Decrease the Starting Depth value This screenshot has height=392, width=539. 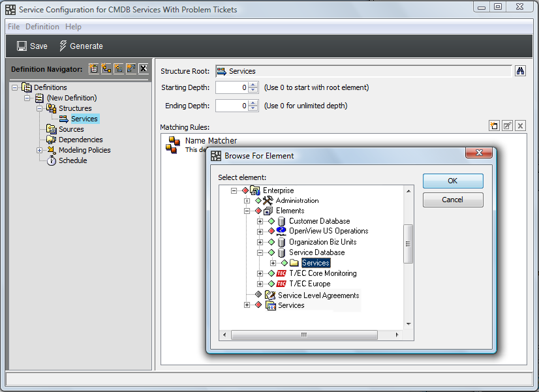tap(253, 90)
